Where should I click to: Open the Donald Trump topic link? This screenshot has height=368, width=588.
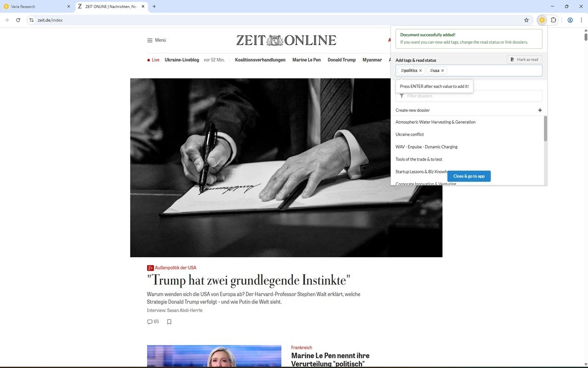341,60
